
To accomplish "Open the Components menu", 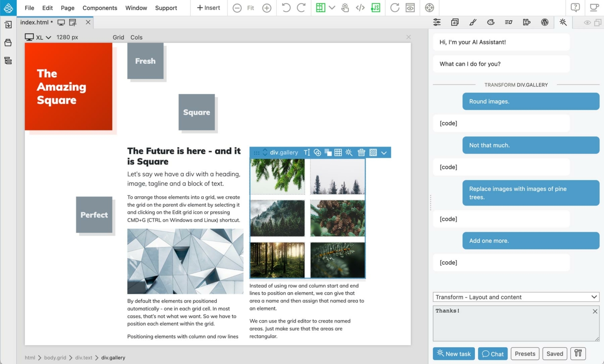I will 100,8.
